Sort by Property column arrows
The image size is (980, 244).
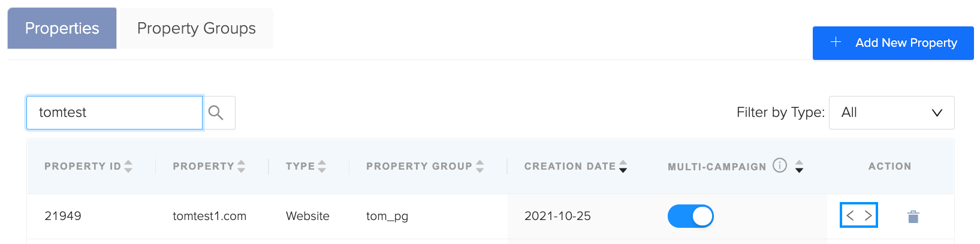coord(241,166)
